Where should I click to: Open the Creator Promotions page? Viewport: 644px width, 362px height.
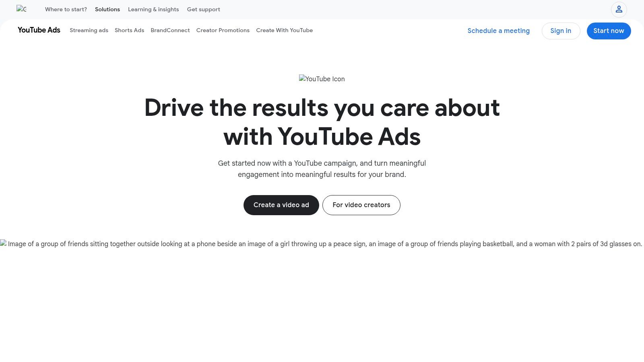pos(223,30)
